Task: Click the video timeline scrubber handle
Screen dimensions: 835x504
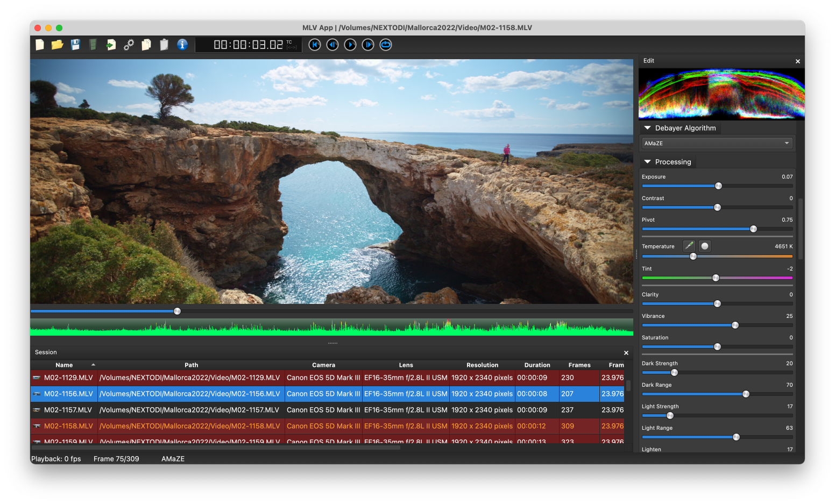Action: [177, 311]
